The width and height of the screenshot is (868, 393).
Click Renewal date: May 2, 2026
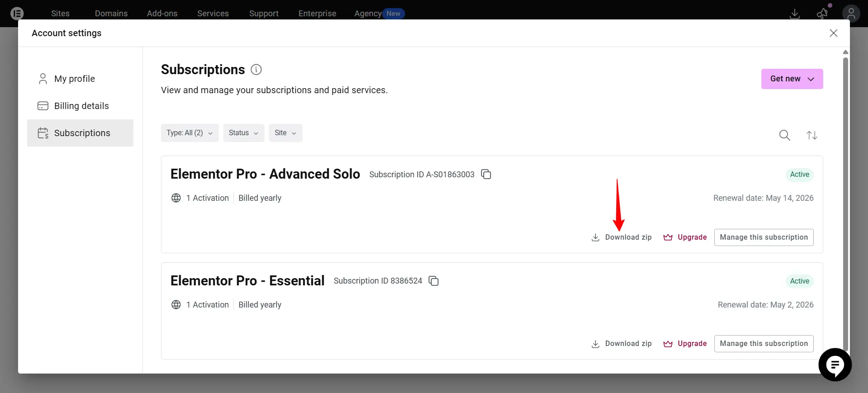click(x=766, y=305)
